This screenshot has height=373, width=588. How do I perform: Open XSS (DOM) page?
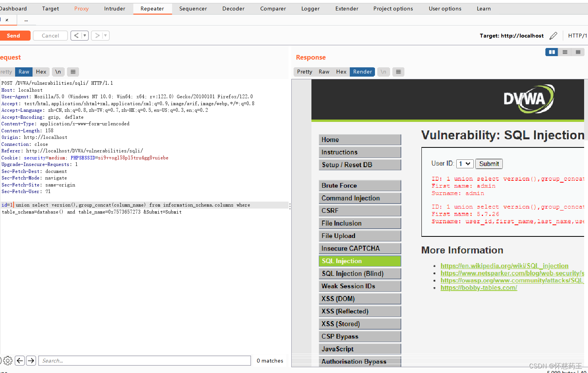click(x=360, y=299)
